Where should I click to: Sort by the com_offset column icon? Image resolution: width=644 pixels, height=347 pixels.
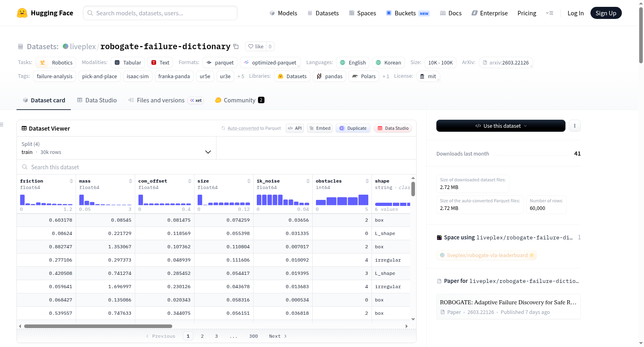tap(190, 181)
